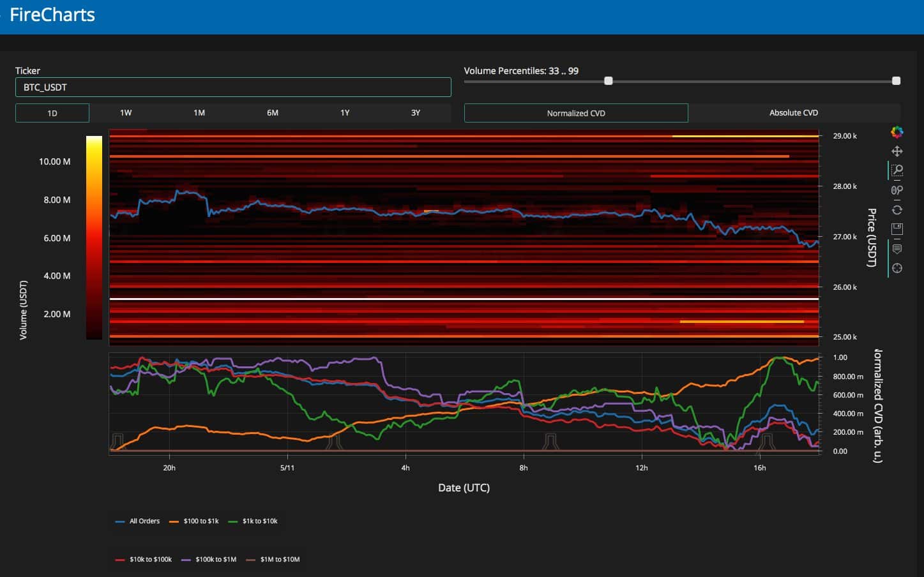Switch to the 6M timeframe
This screenshot has width=924, height=577.
coord(273,113)
